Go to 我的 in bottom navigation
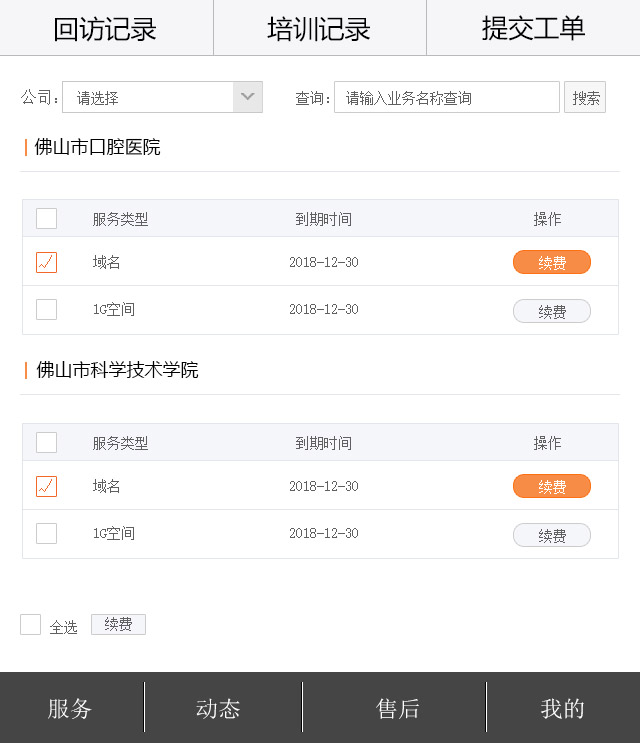 click(x=562, y=708)
